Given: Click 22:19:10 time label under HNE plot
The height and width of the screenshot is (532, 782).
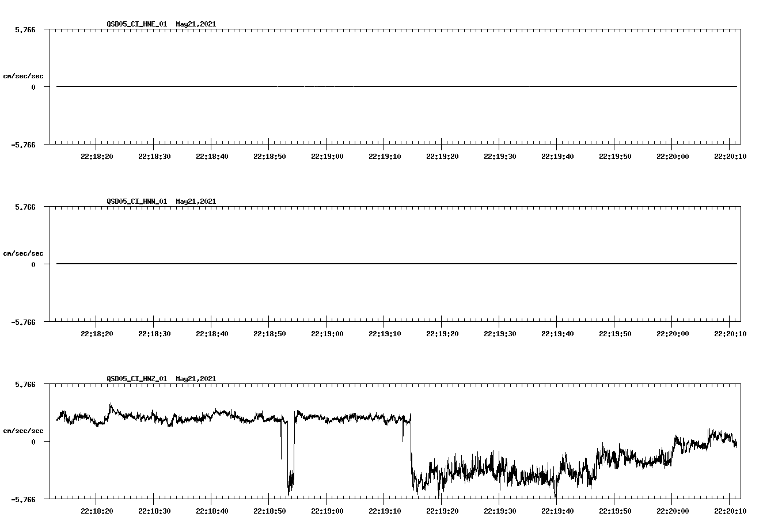Looking at the screenshot, I should tap(385, 157).
